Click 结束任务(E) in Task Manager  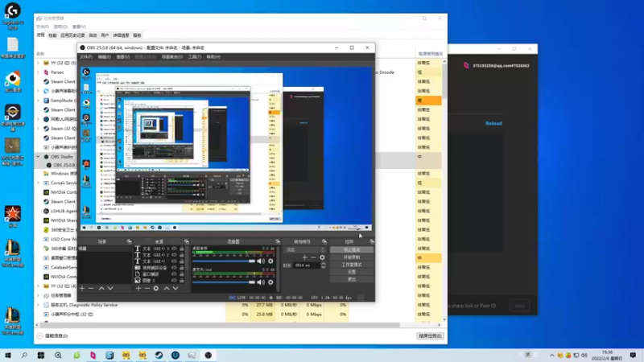click(430, 335)
